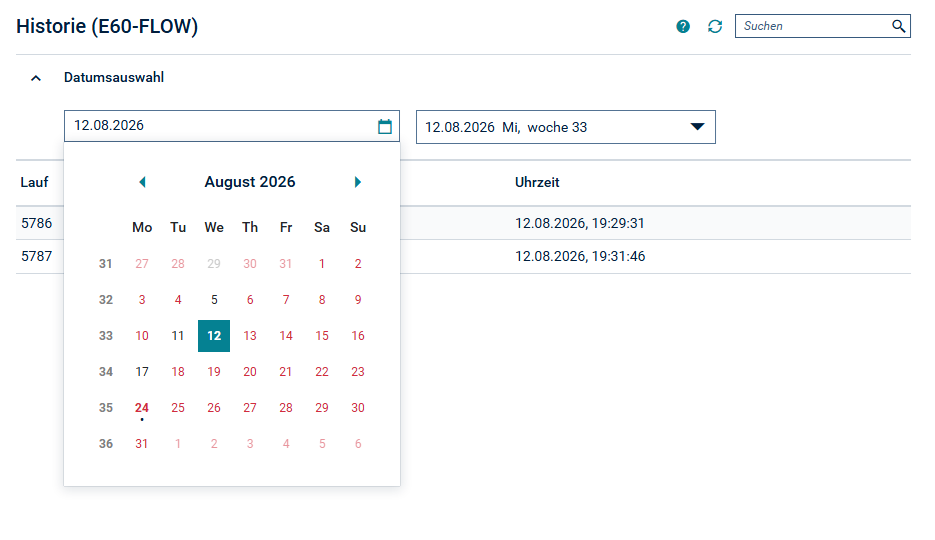
Task: Select August 4 in calendar
Action: click(178, 300)
